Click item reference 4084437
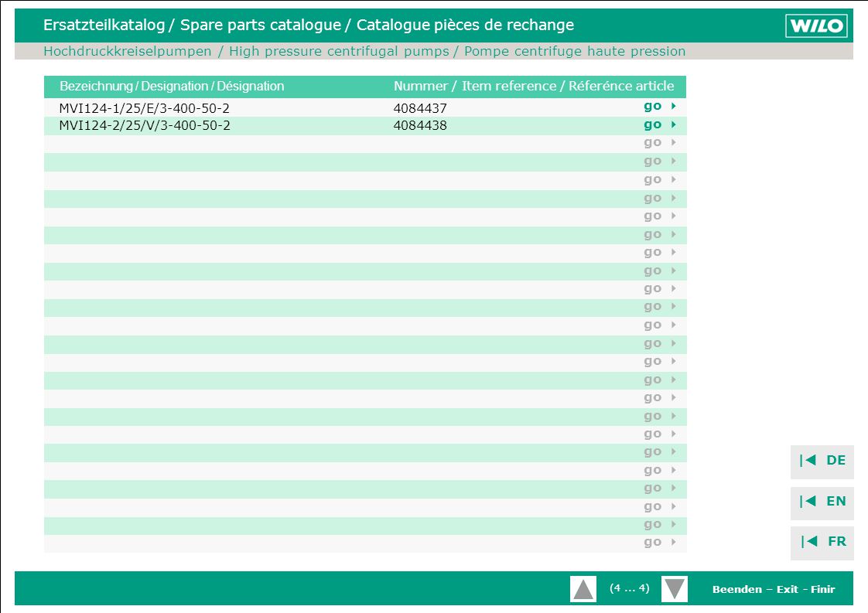The width and height of the screenshot is (868, 613). (x=420, y=108)
